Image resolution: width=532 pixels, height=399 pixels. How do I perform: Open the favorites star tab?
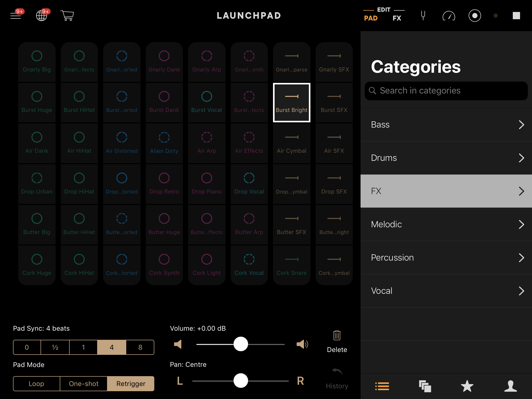tap(467, 386)
